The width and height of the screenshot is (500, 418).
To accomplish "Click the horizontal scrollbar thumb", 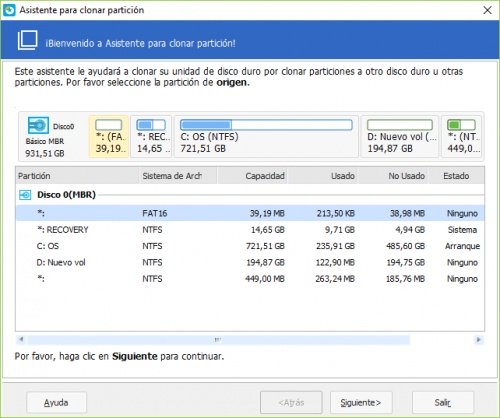I will 218,340.
